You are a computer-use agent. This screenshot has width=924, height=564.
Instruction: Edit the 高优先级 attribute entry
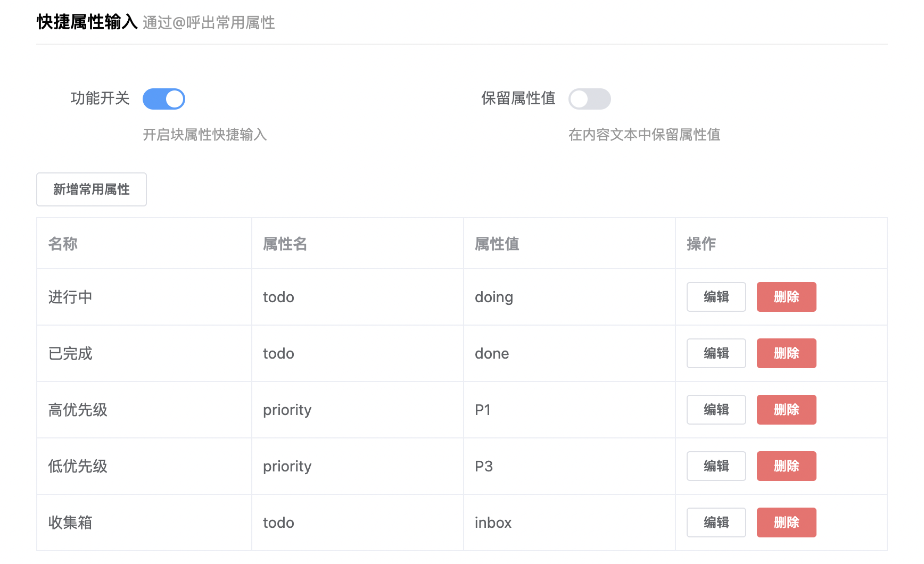(716, 410)
